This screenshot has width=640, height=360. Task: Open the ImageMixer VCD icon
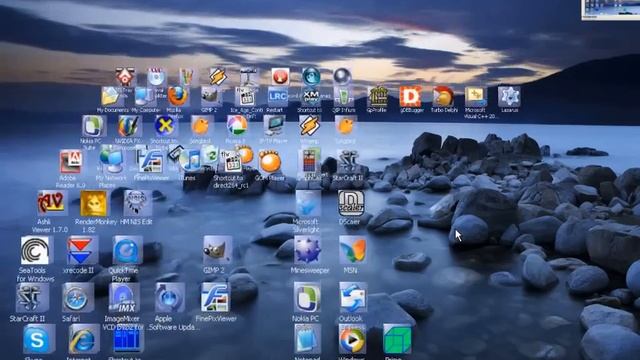tap(124, 298)
